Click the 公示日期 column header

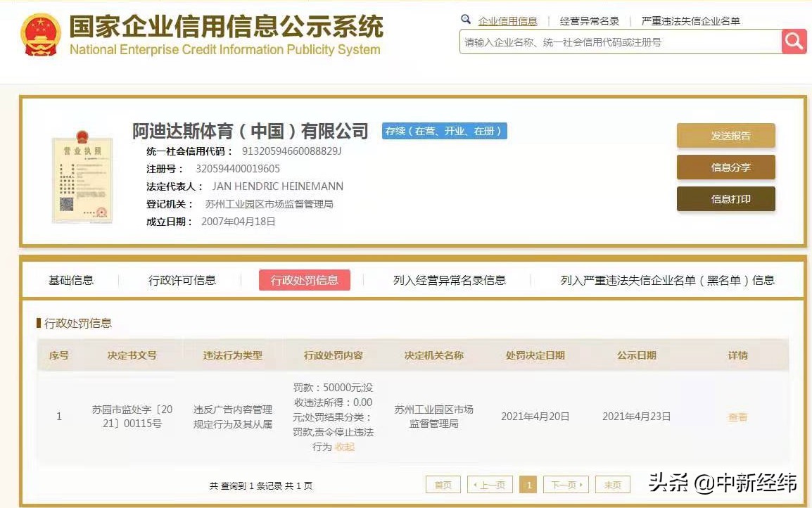[637, 355]
